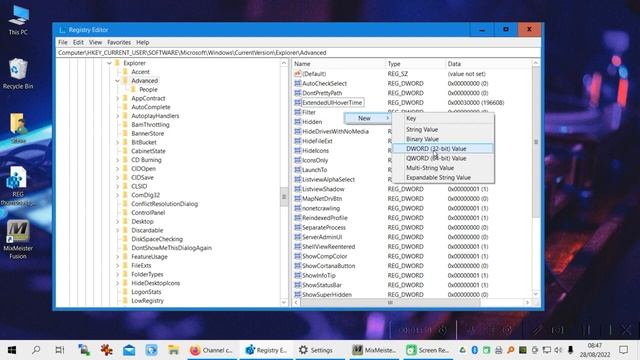Open the Favorites menu

119,42
